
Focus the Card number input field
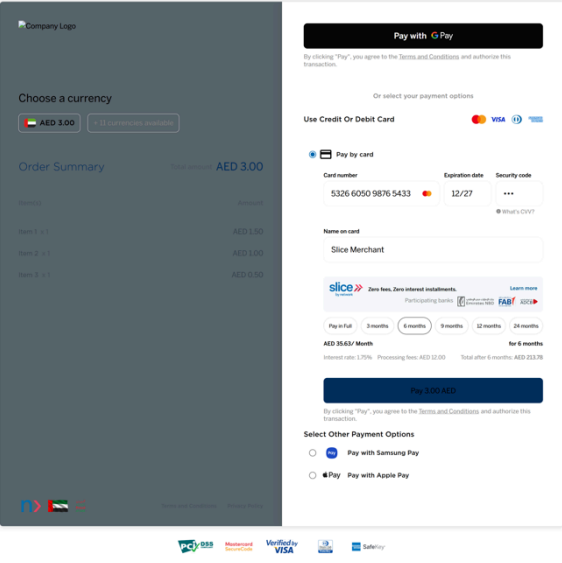(381, 194)
